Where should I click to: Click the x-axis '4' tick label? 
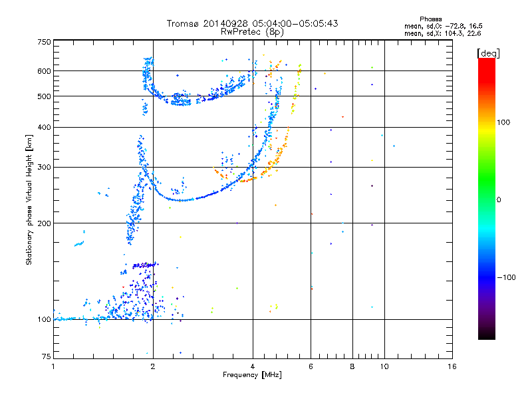point(253,366)
